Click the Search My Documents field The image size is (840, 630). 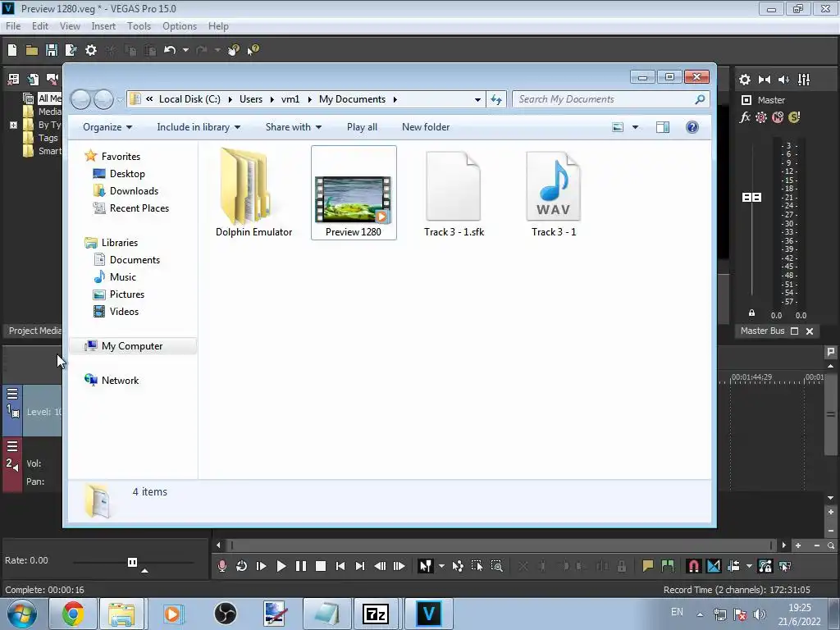click(610, 99)
